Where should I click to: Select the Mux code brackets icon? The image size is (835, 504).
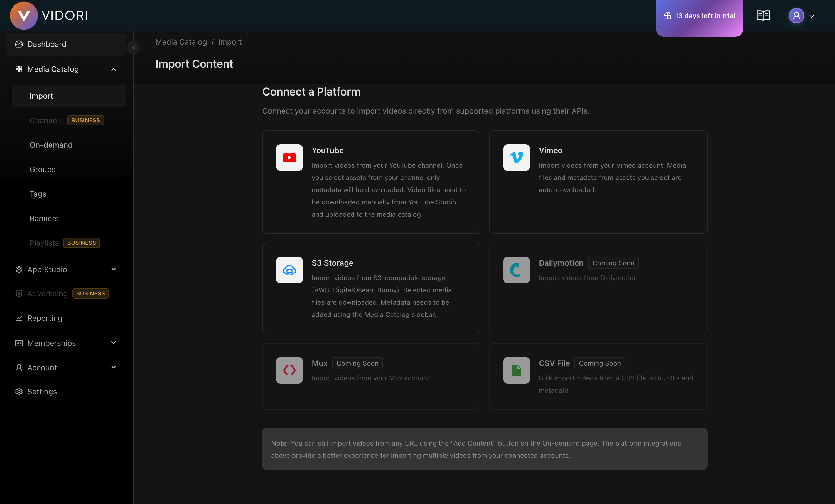(289, 370)
